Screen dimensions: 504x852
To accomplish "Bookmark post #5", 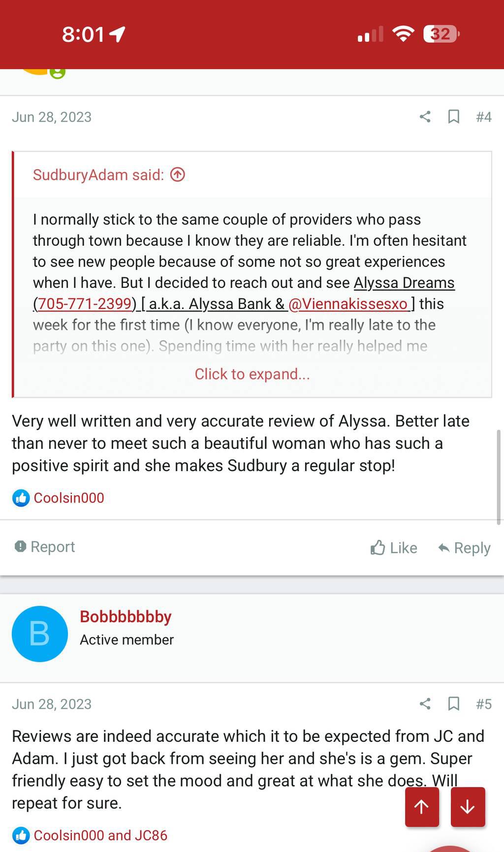I will [x=453, y=704].
